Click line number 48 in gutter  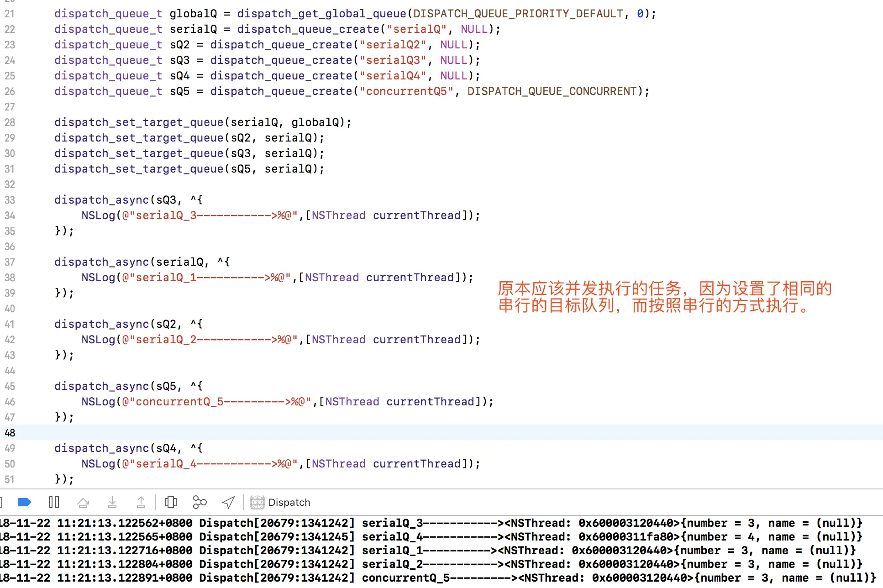(10, 433)
